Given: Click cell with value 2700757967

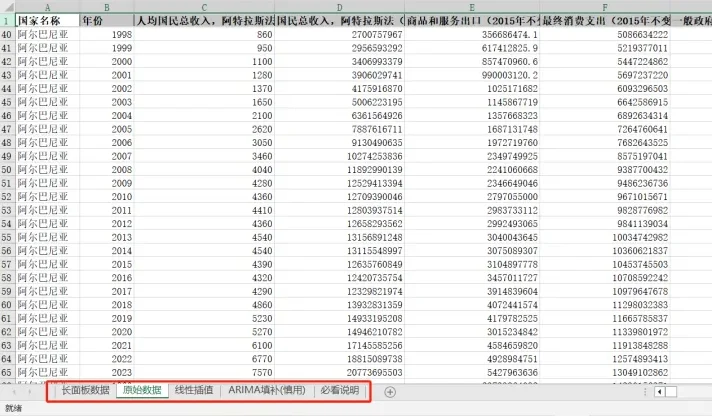Looking at the screenshot, I should 339,35.
